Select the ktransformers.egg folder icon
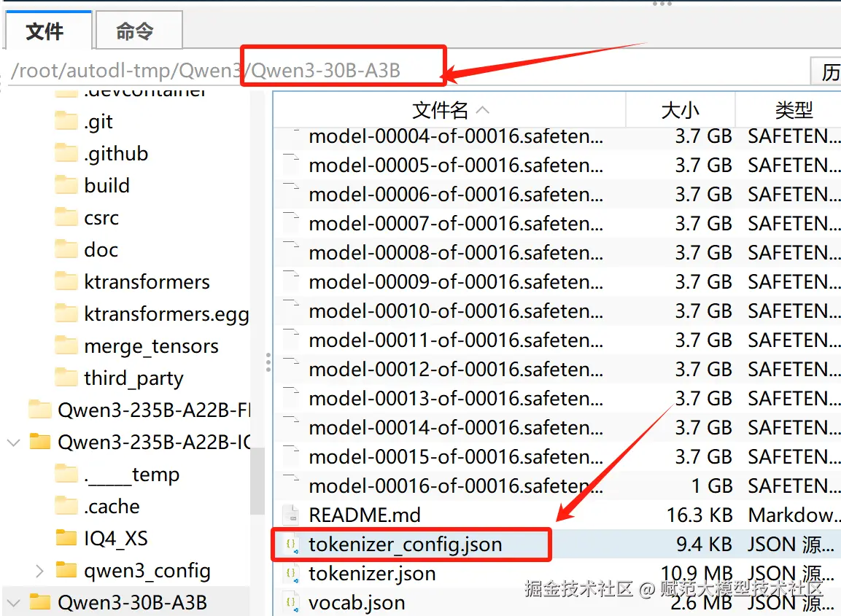This screenshot has height=616, width=841. tap(66, 313)
